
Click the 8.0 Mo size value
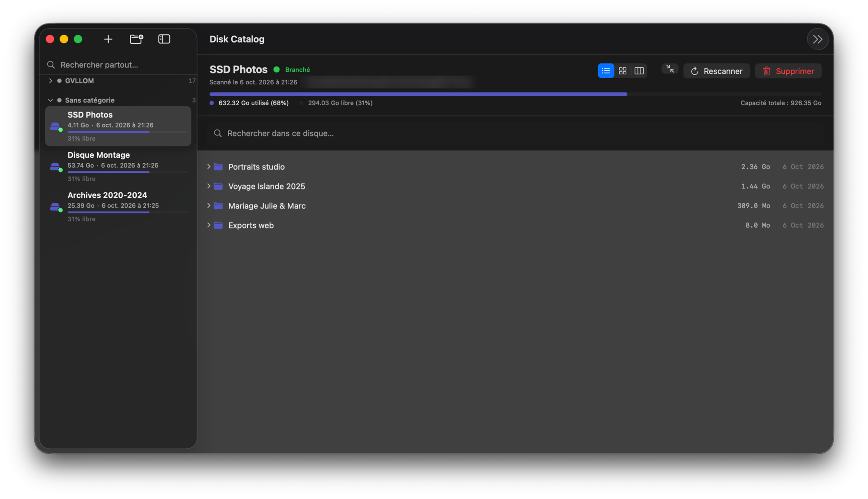coord(758,225)
